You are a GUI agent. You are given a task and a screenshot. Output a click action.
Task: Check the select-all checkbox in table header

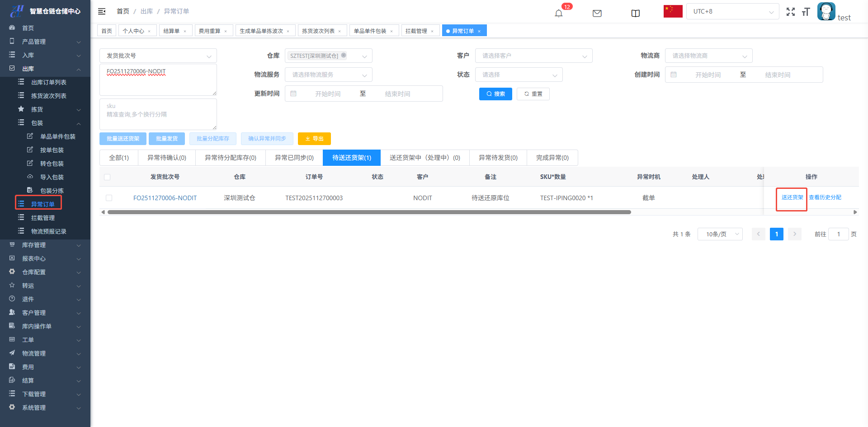click(107, 177)
